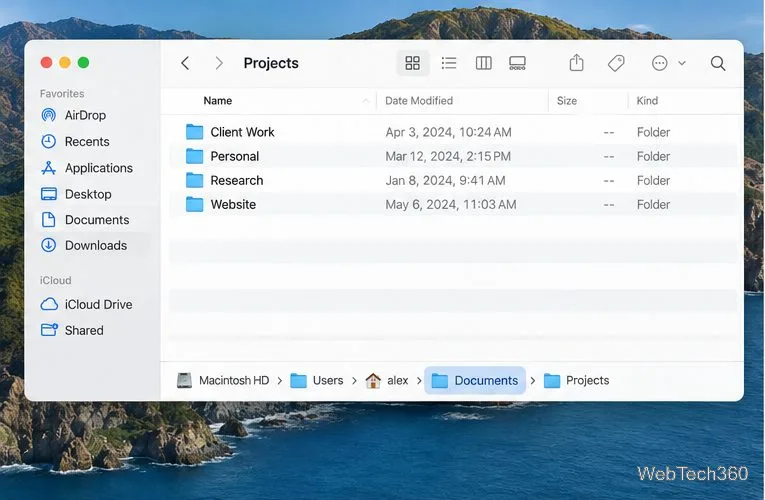Open Applications from the sidebar
The width and height of the screenshot is (765, 500).
(99, 168)
